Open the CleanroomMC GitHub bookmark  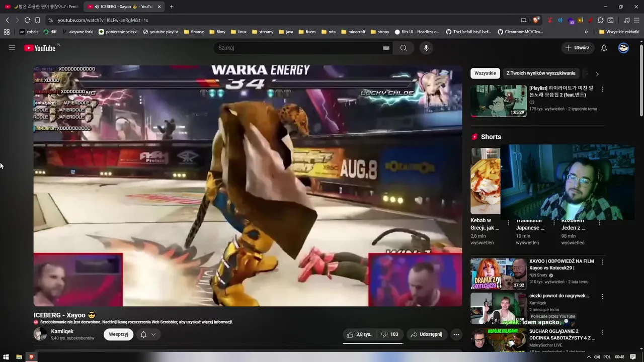(520, 32)
